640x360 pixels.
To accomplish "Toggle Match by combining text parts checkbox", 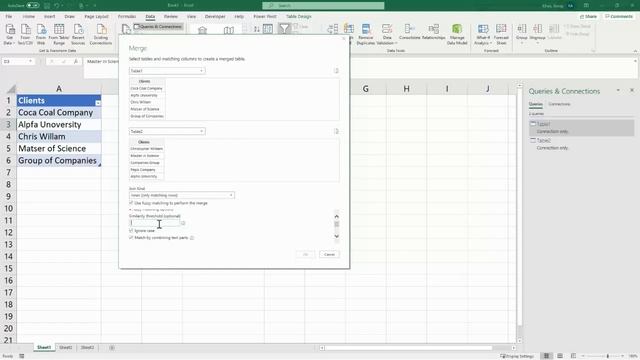I will pos(131,238).
